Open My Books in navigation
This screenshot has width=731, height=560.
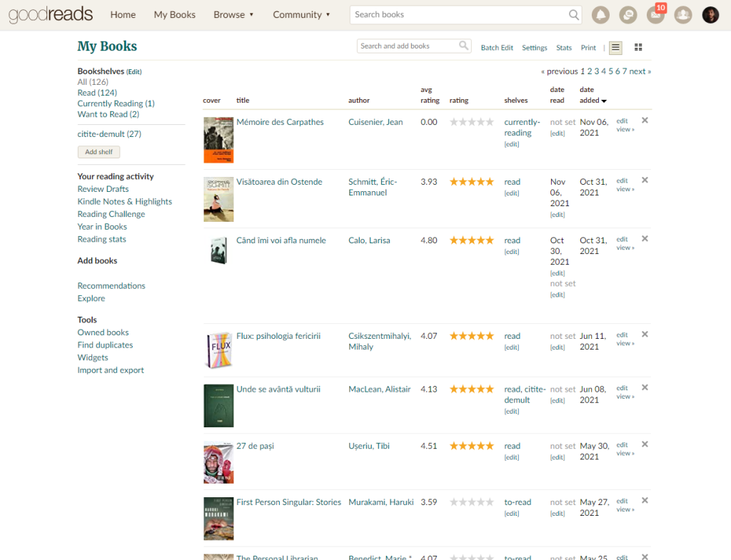(175, 15)
